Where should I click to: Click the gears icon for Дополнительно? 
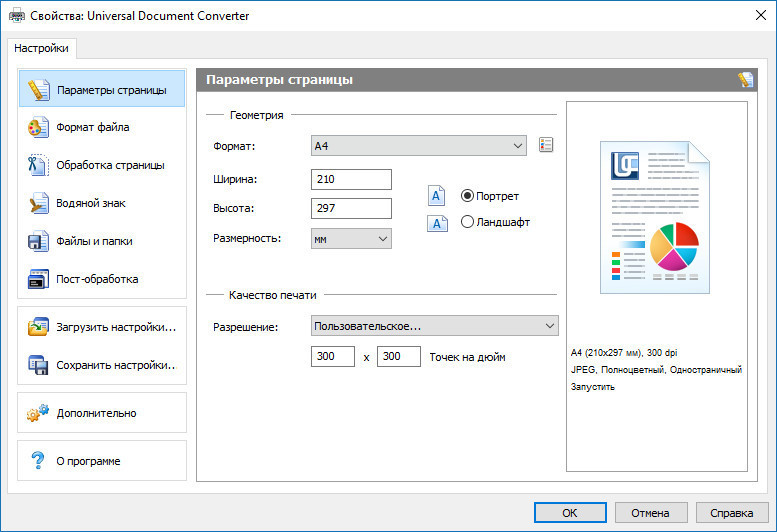point(38,413)
